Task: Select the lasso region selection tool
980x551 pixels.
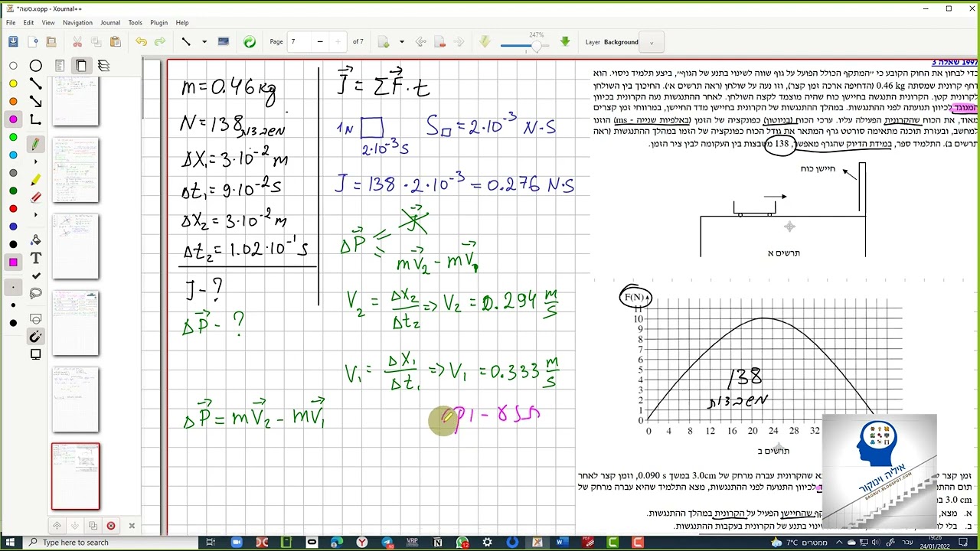Action: [35, 294]
